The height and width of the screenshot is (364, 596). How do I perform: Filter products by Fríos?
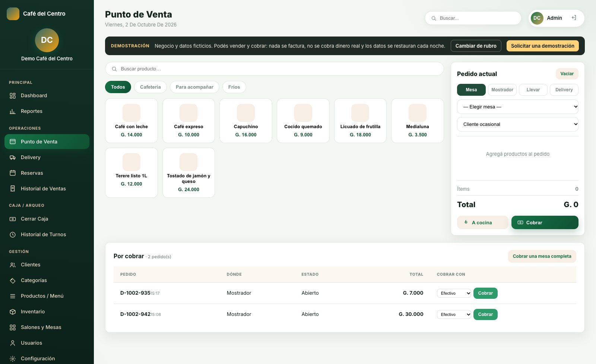pyautogui.click(x=234, y=87)
